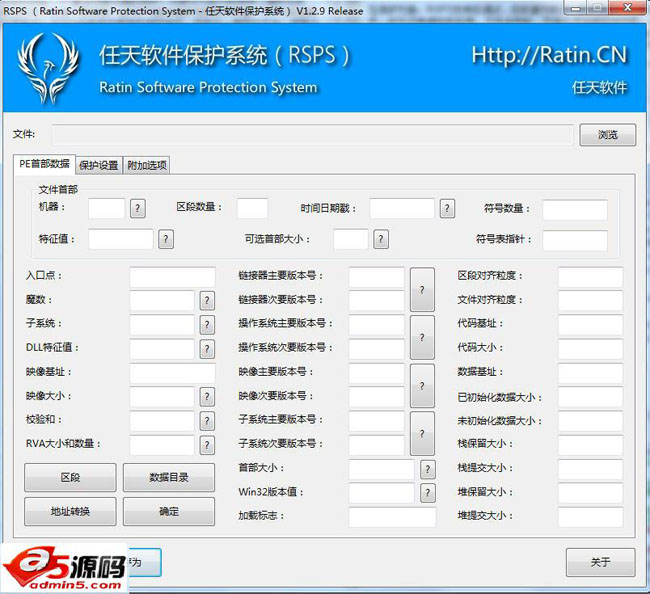Click the Win32版本值 input field
The image size is (650, 594).
tap(381, 493)
